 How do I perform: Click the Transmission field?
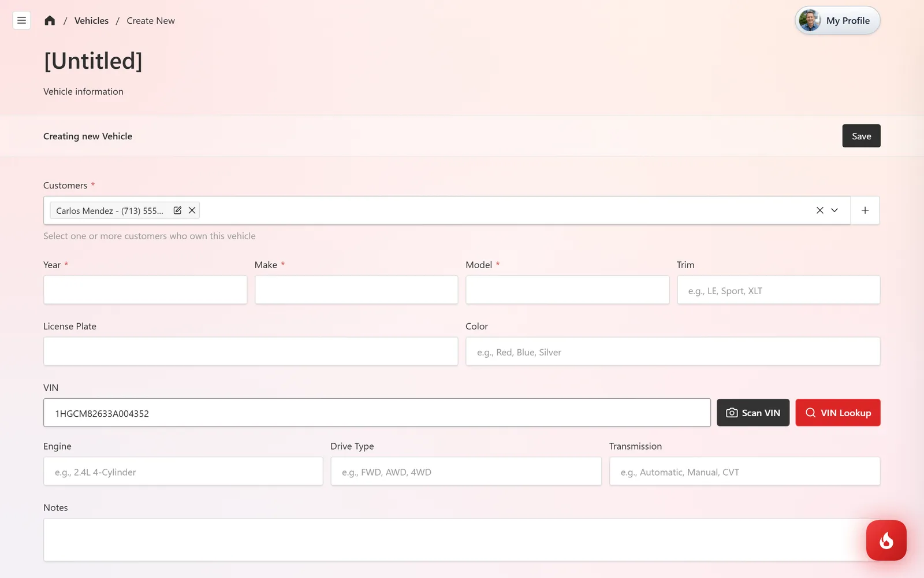(x=745, y=471)
